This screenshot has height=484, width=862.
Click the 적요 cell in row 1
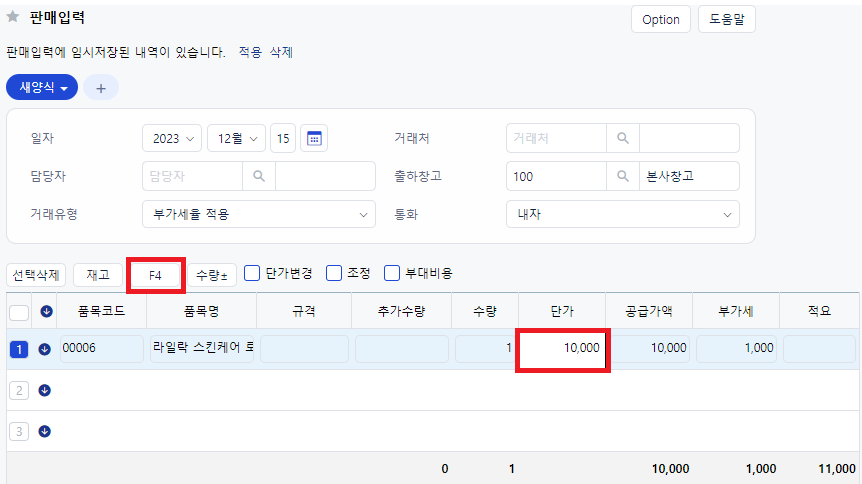[x=819, y=349]
